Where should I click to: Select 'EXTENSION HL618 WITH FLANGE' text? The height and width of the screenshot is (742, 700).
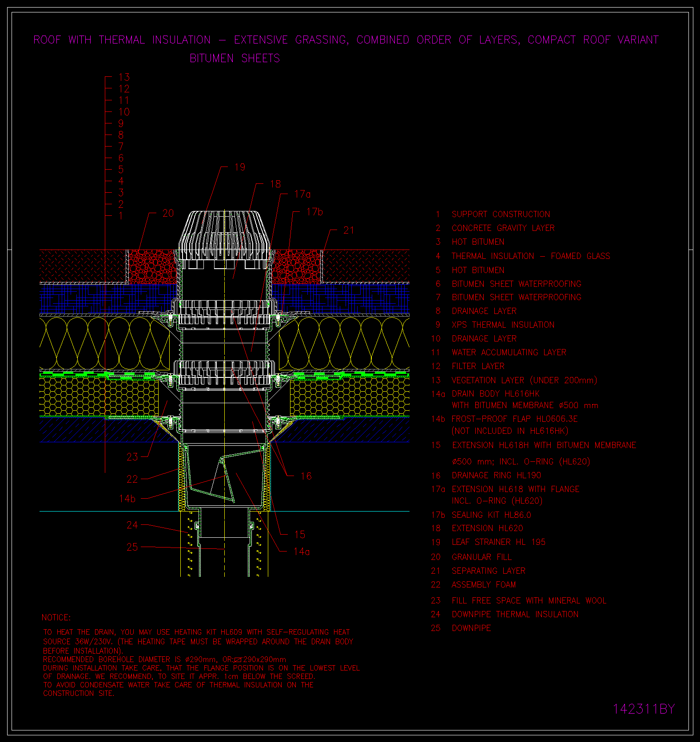[516, 489]
